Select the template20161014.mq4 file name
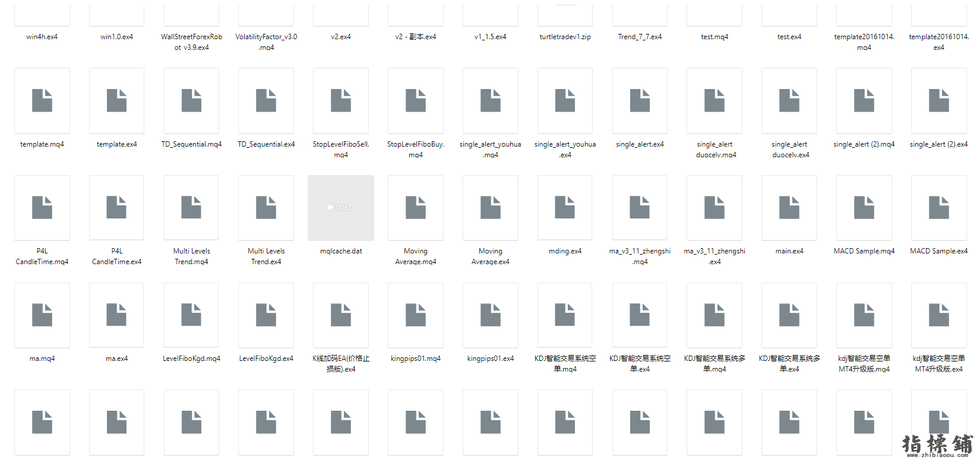 point(864,42)
